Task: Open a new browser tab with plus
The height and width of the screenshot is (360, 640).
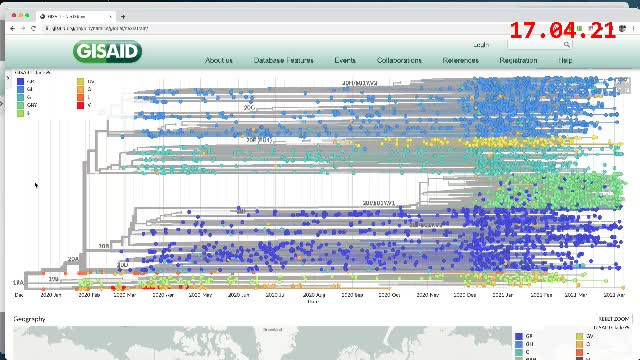Action: coord(123,17)
